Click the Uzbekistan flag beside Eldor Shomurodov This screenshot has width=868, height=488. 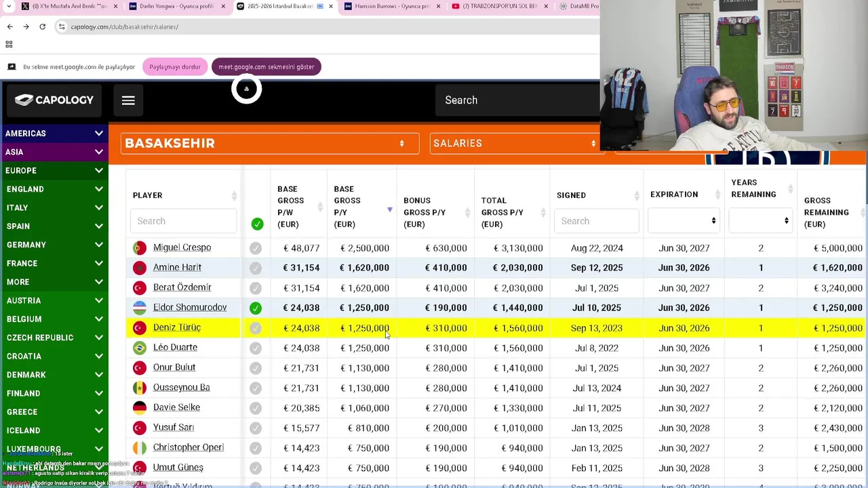(140, 308)
